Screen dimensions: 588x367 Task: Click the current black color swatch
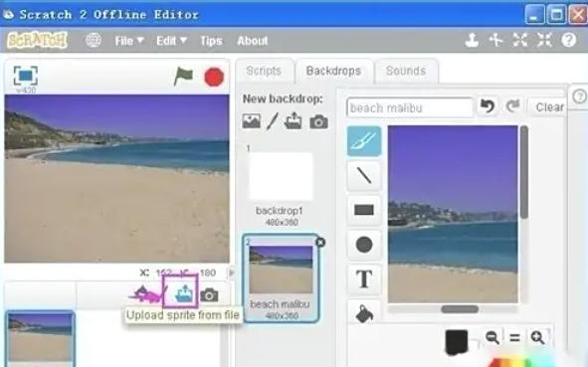click(x=457, y=341)
